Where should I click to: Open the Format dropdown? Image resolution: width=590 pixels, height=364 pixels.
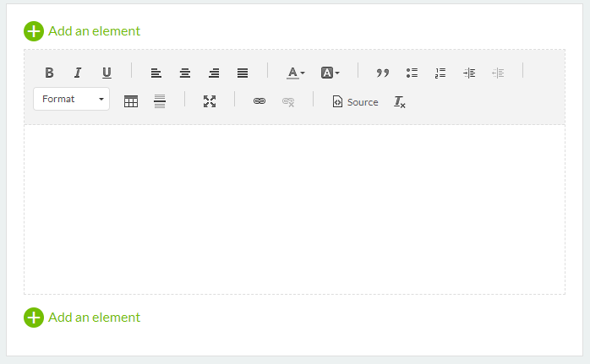click(x=72, y=99)
